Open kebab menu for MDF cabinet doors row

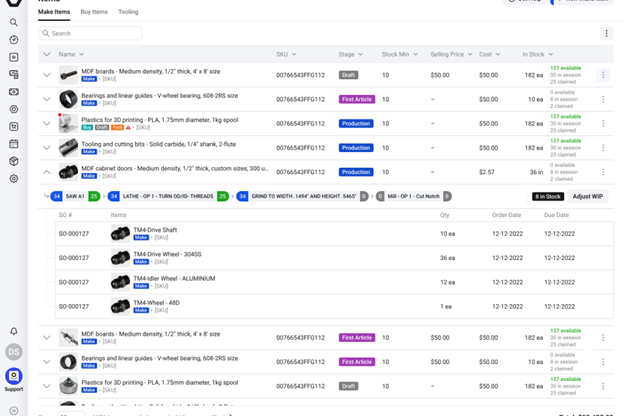point(603,172)
